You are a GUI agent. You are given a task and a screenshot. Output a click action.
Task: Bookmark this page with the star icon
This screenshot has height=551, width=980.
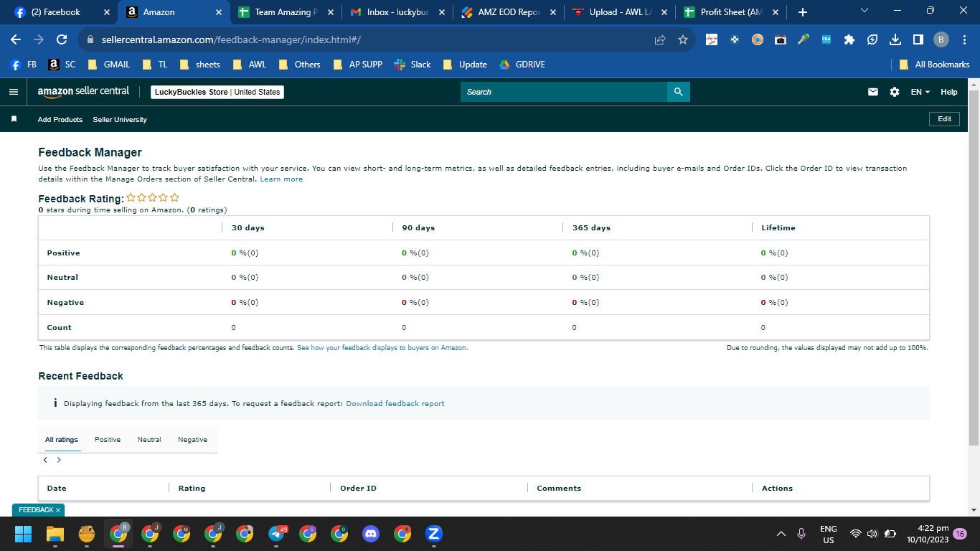683,40
